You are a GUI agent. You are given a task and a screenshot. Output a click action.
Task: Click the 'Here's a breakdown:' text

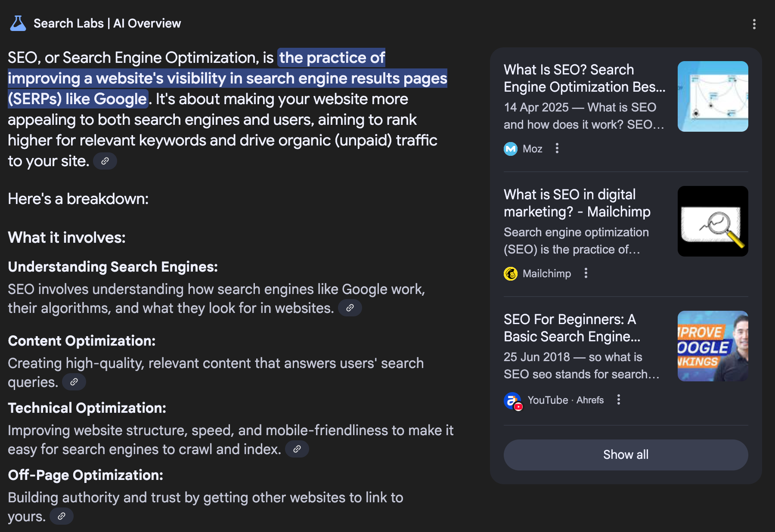pos(78,199)
